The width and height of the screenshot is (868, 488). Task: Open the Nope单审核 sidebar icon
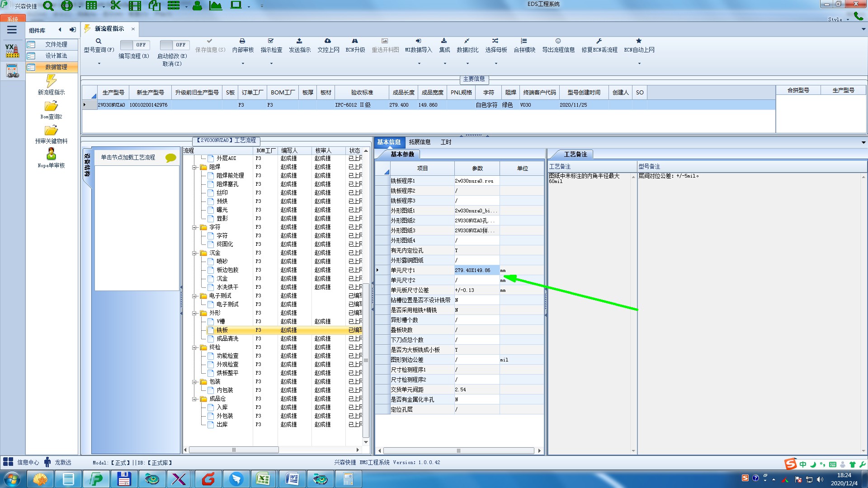click(51, 154)
